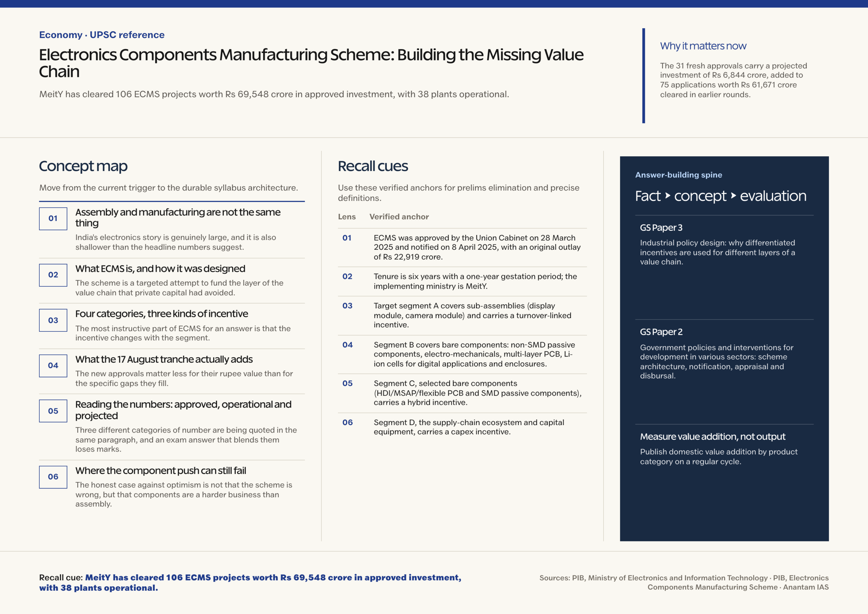868x614 pixels.
Task: Select the Verified anchor column header
Action: 399,217
